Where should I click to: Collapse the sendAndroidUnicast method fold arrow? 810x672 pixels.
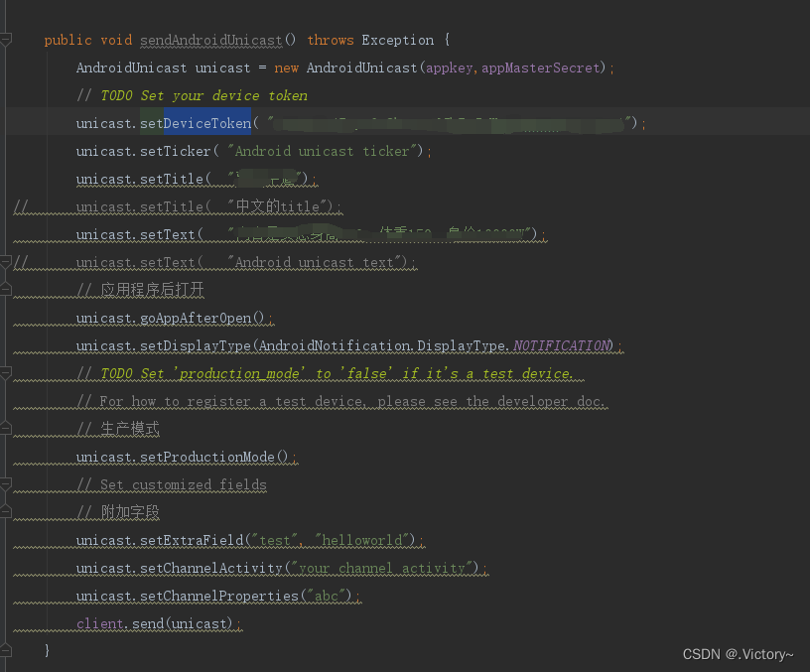tap(8, 40)
